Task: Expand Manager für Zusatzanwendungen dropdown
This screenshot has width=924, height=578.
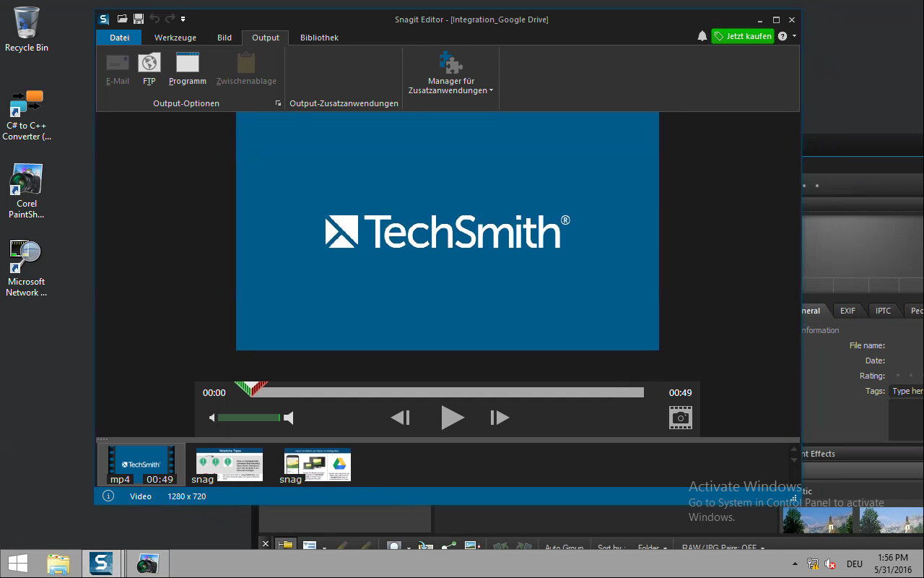Action: tap(450, 73)
